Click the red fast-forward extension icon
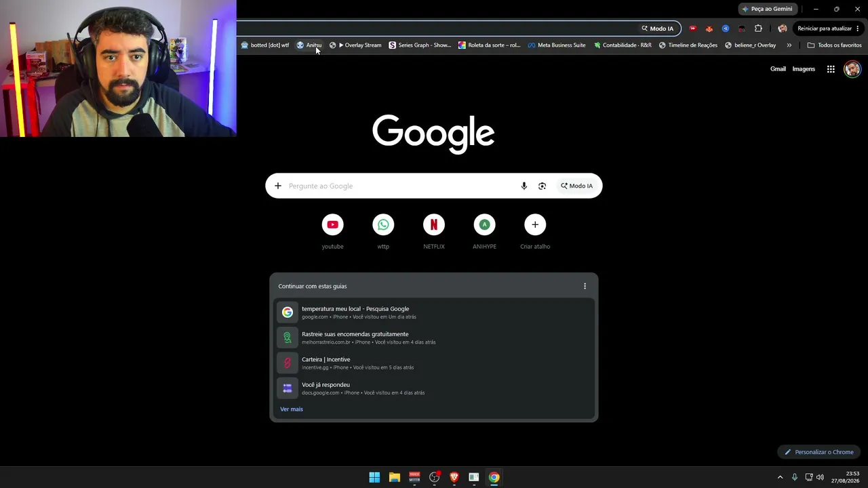 (692, 28)
